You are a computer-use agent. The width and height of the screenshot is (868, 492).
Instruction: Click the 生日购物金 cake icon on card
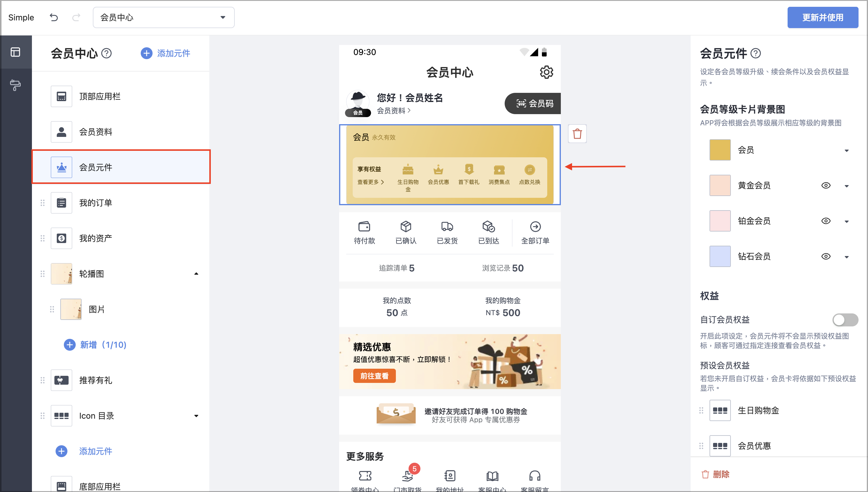click(x=408, y=169)
